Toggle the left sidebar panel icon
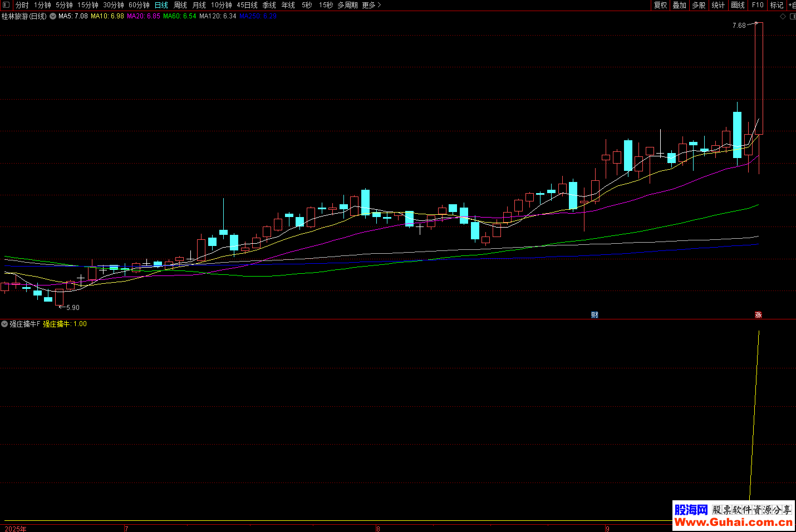796x532 pixels. (x=6, y=5)
